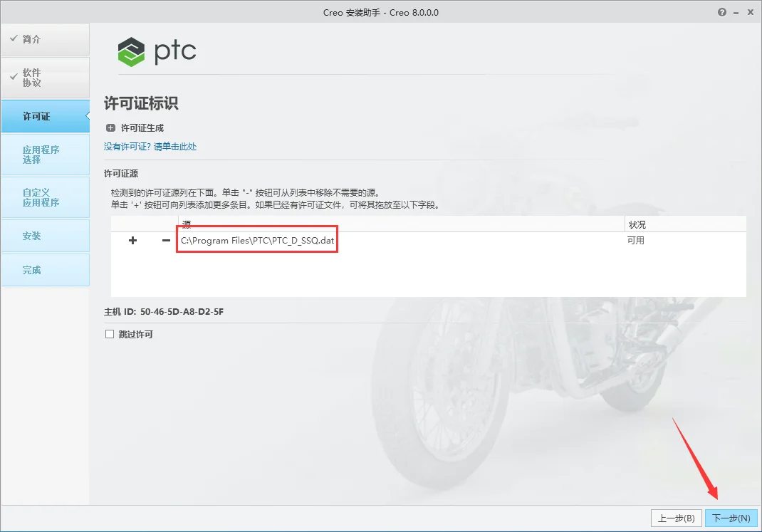Minimize the Creo installer window
The width and height of the screenshot is (762, 532).
point(736,13)
